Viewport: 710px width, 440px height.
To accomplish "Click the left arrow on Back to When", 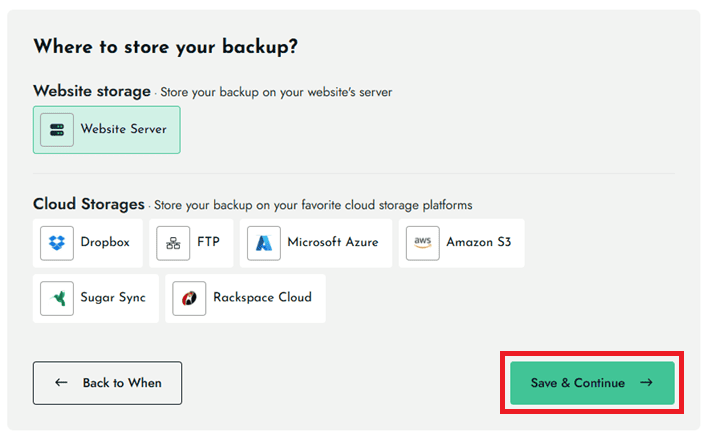I will (62, 383).
